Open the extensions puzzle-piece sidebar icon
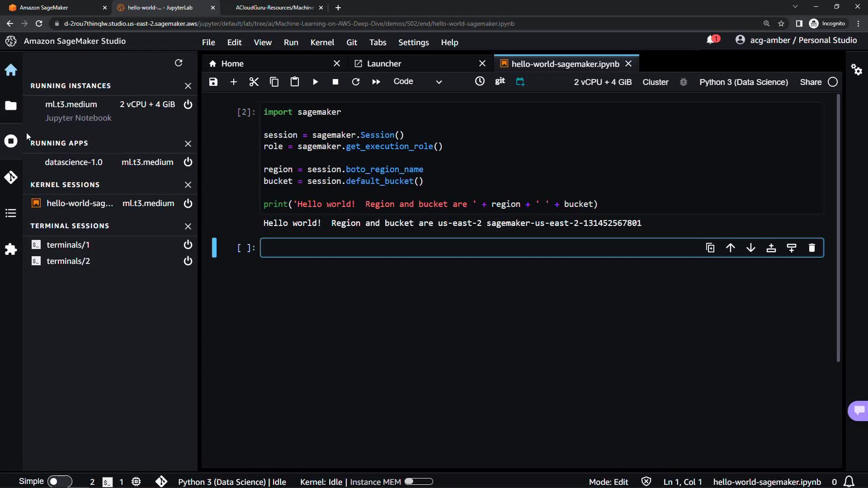The image size is (868, 488). click(x=11, y=249)
